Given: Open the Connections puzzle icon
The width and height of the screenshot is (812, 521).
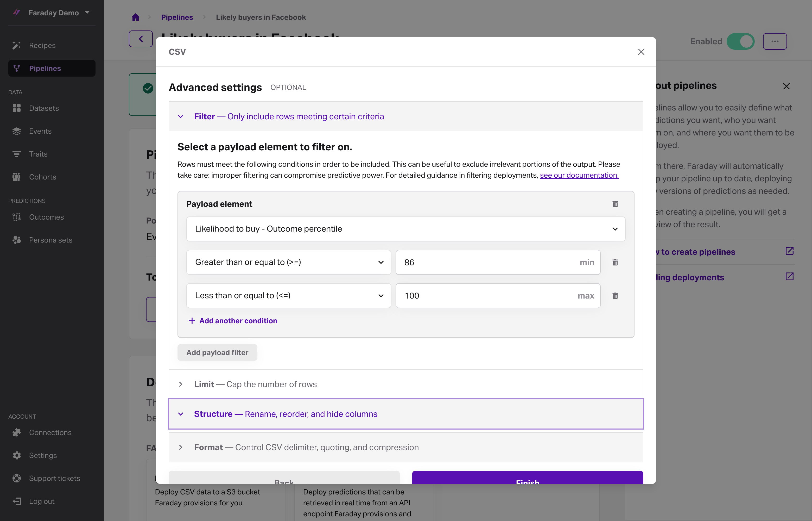Looking at the screenshot, I should 16,433.
